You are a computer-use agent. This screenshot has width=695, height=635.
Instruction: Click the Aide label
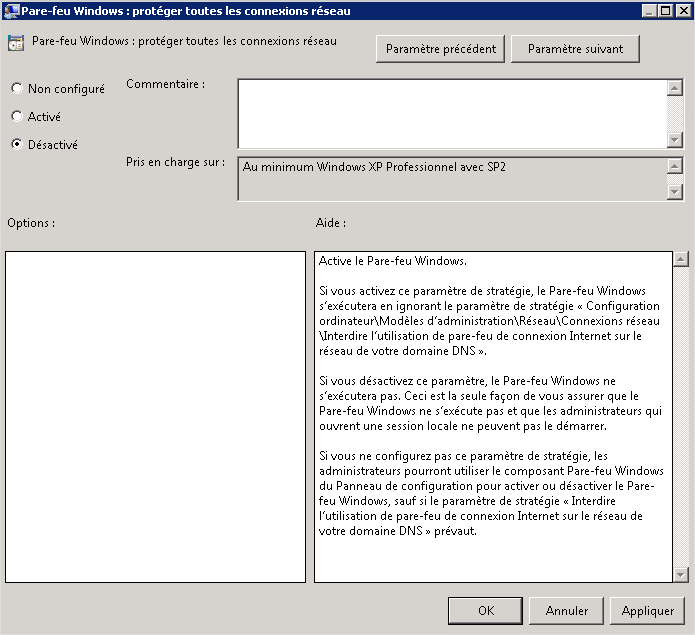point(331,223)
